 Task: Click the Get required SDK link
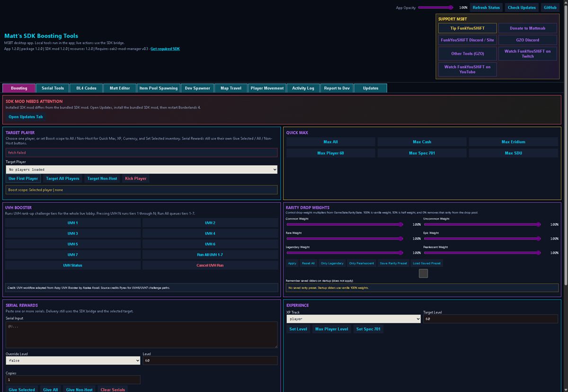point(165,49)
